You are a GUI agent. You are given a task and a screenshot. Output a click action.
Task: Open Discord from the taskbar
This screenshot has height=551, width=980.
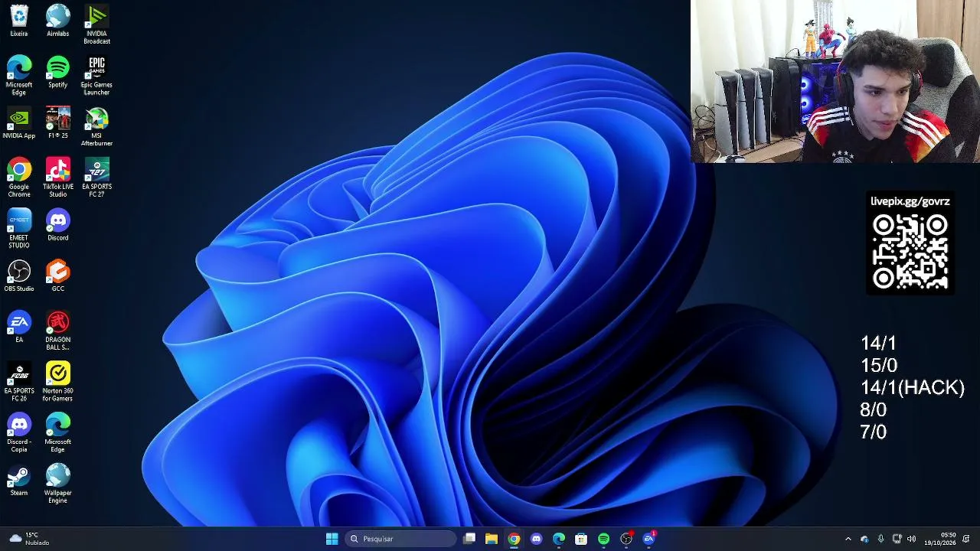coord(537,539)
